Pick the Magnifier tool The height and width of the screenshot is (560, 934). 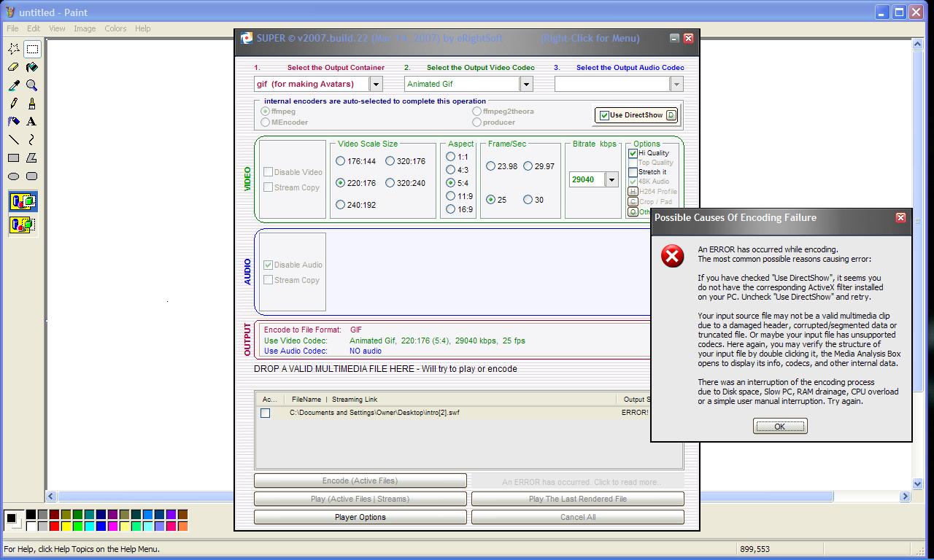[31, 85]
